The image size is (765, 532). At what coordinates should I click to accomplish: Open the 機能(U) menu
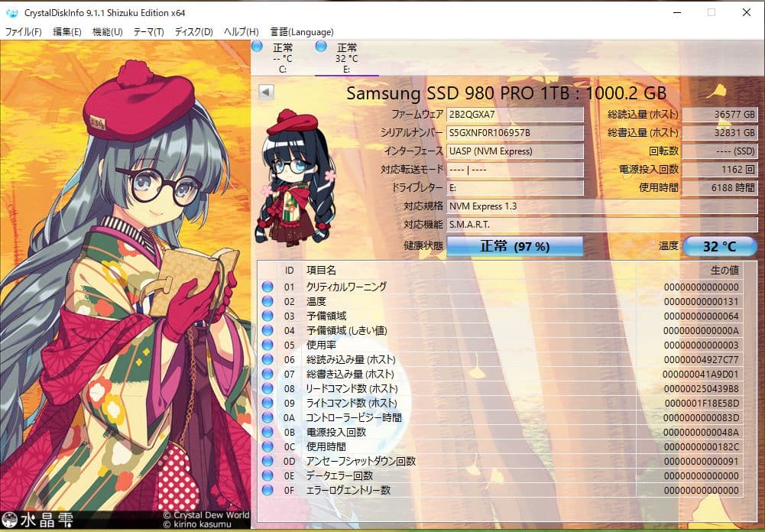(107, 32)
